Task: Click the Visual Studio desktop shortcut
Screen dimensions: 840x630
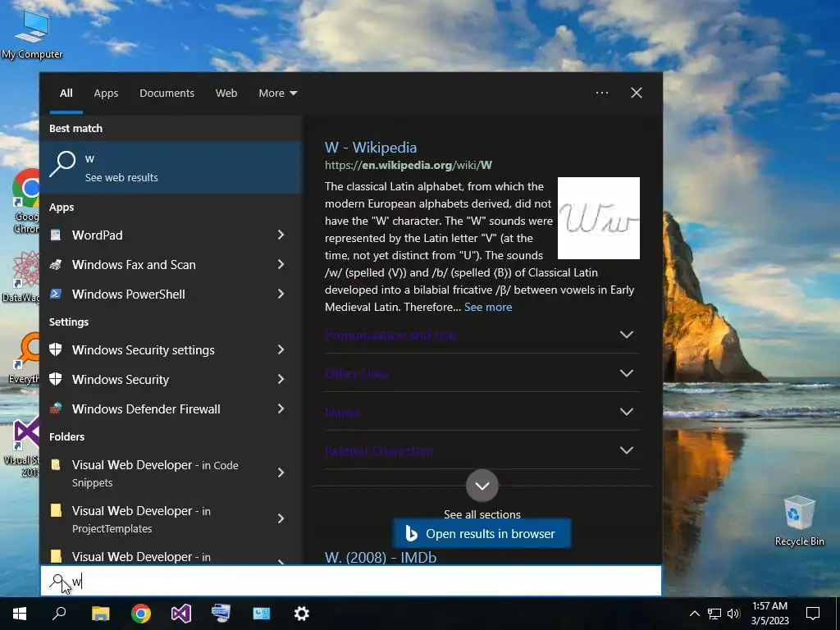Action: 24,447
